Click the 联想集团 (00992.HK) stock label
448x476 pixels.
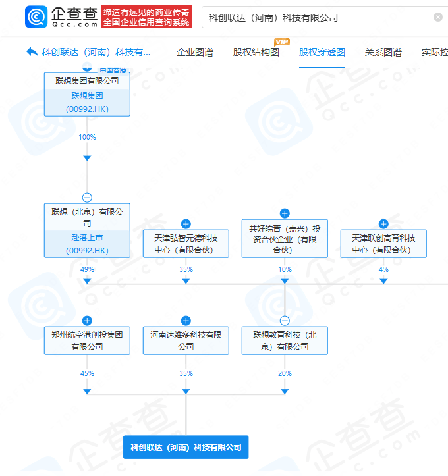(x=87, y=102)
